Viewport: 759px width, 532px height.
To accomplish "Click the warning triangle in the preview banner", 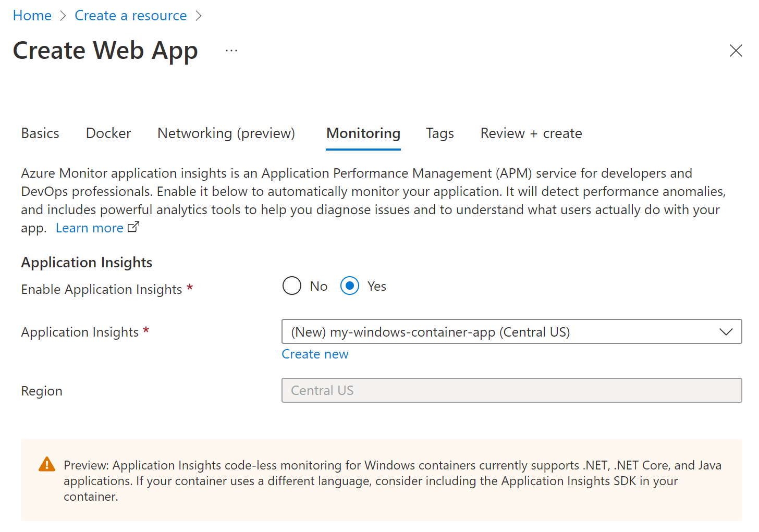I will click(x=46, y=464).
